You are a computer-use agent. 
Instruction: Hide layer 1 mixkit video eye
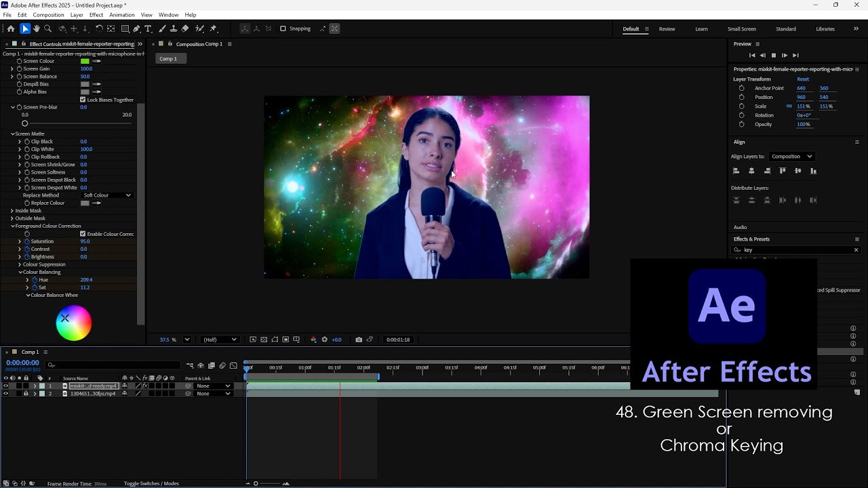coord(6,386)
